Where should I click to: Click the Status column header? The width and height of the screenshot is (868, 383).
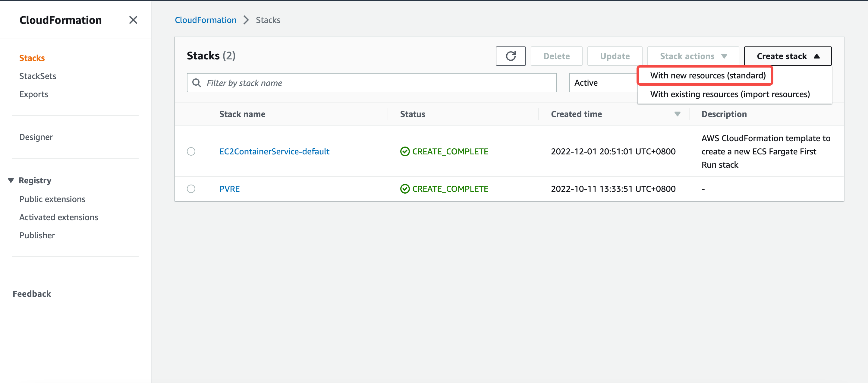point(412,114)
